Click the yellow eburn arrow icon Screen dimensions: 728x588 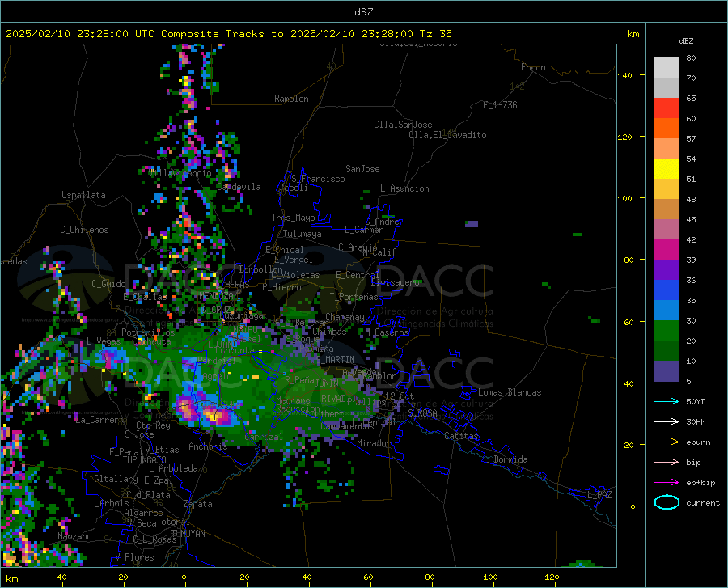(667, 442)
